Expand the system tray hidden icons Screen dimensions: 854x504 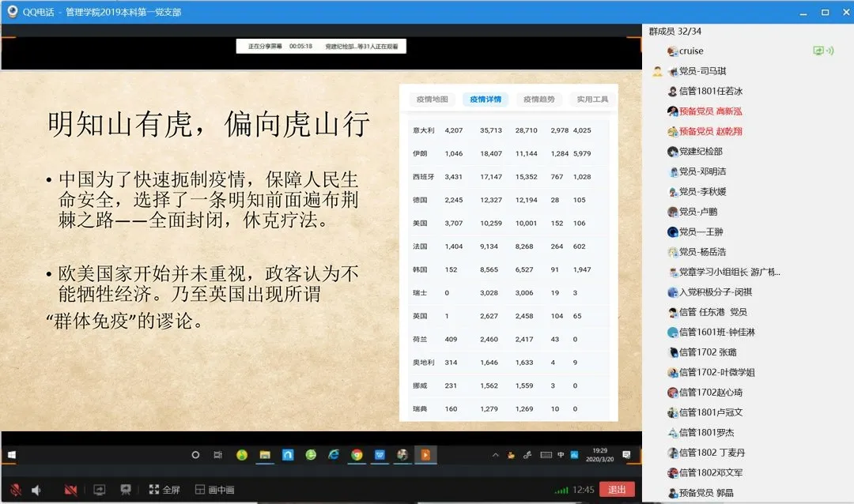(x=496, y=455)
